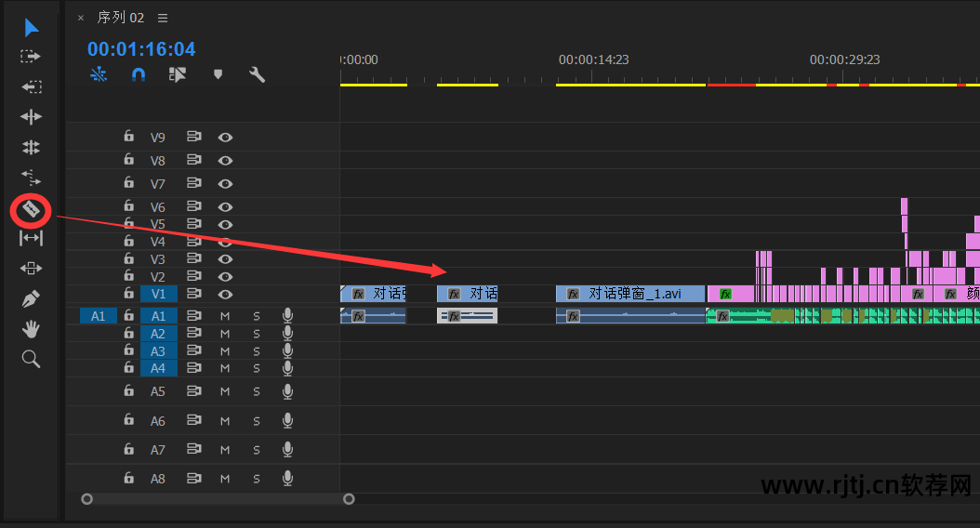
Task: Enable voice-over record on track A6
Action: (287, 420)
